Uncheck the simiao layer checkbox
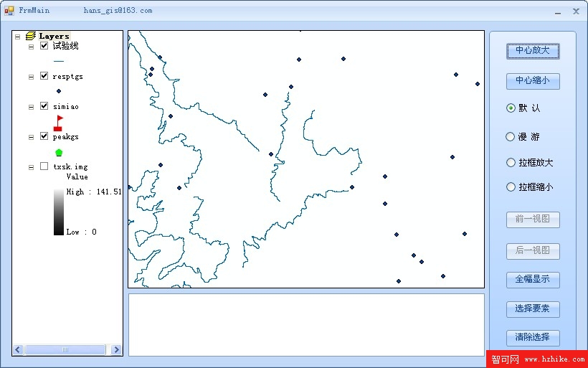Viewport: 588px width, 368px height. coord(44,105)
